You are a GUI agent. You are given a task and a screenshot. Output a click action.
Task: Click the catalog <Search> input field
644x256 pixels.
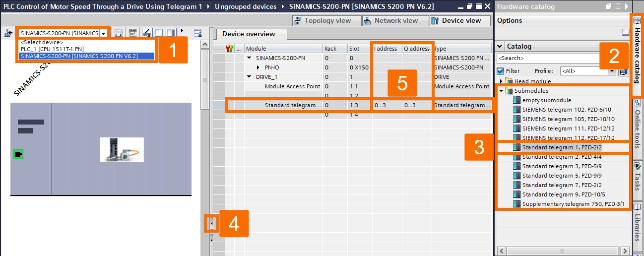pos(548,59)
